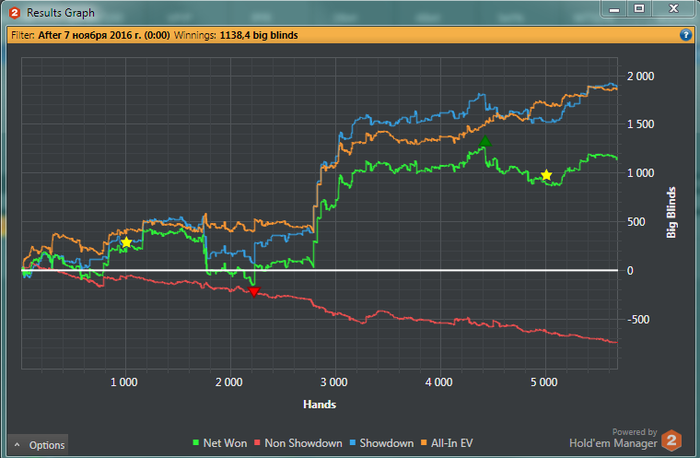Click the Net Won legend label
700x458 pixels.
click(x=225, y=443)
